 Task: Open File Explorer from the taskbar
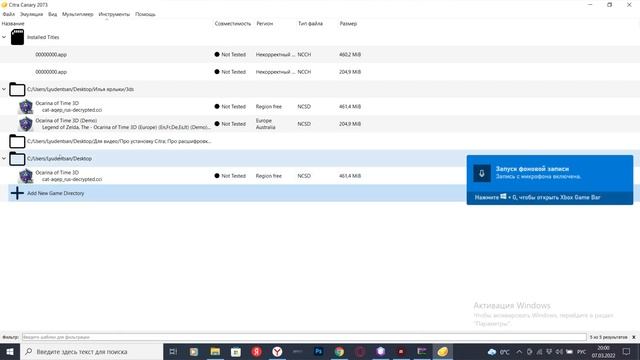[215, 351]
